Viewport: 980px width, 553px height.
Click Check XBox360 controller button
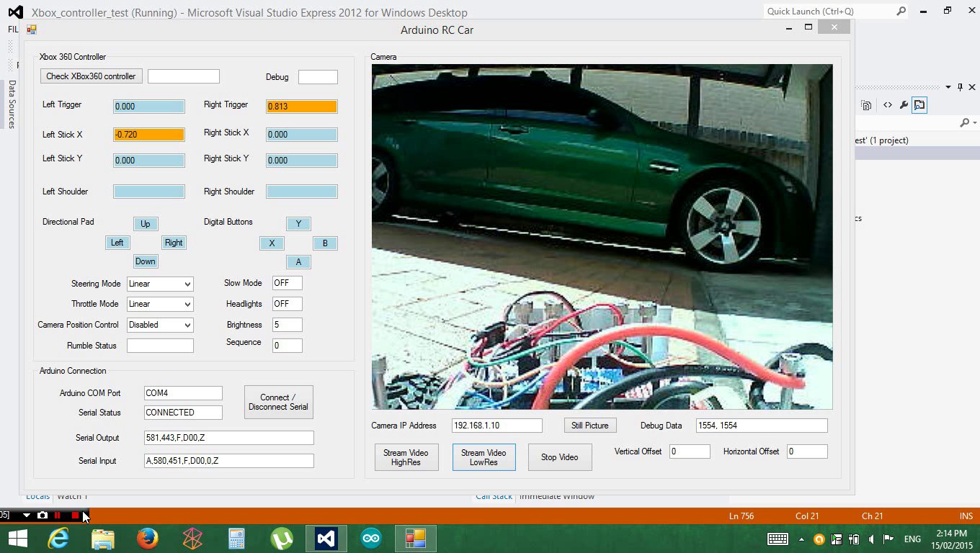[91, 76]
